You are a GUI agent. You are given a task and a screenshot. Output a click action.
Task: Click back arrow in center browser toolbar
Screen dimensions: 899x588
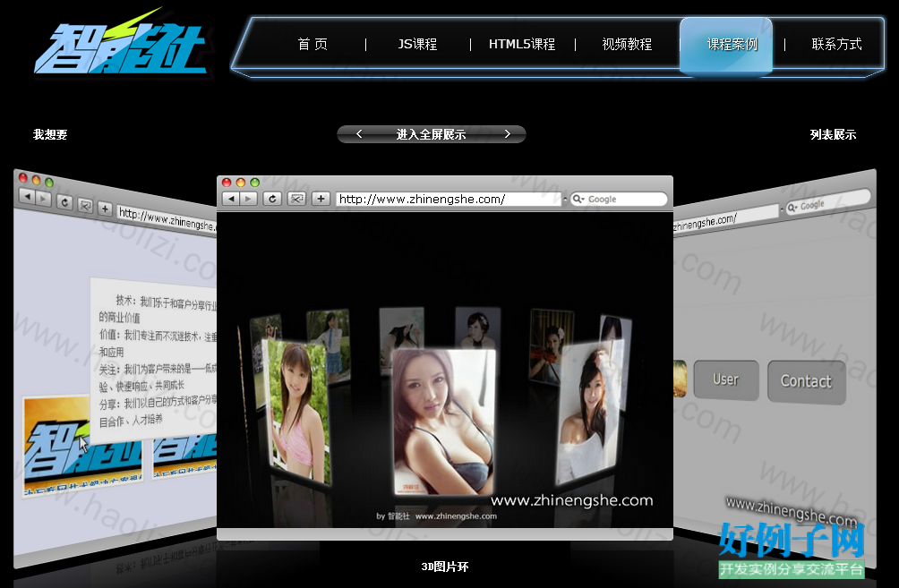(230, 199)
